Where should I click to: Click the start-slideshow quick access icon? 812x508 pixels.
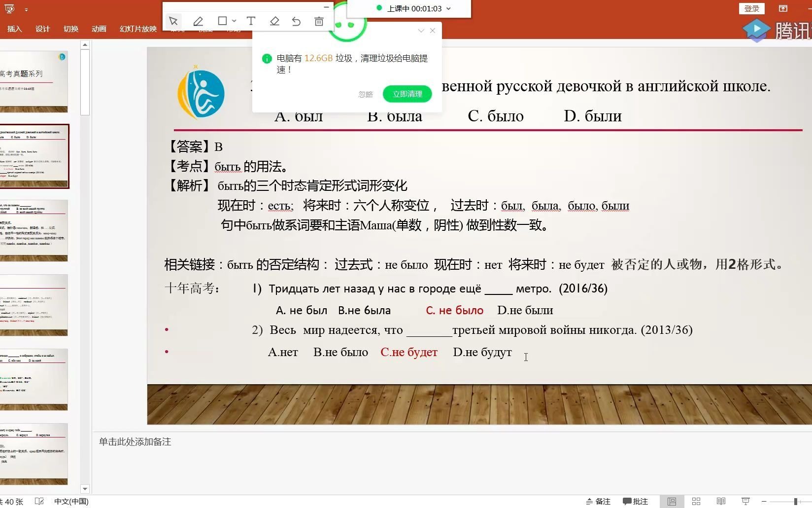(x=9, y=8)
